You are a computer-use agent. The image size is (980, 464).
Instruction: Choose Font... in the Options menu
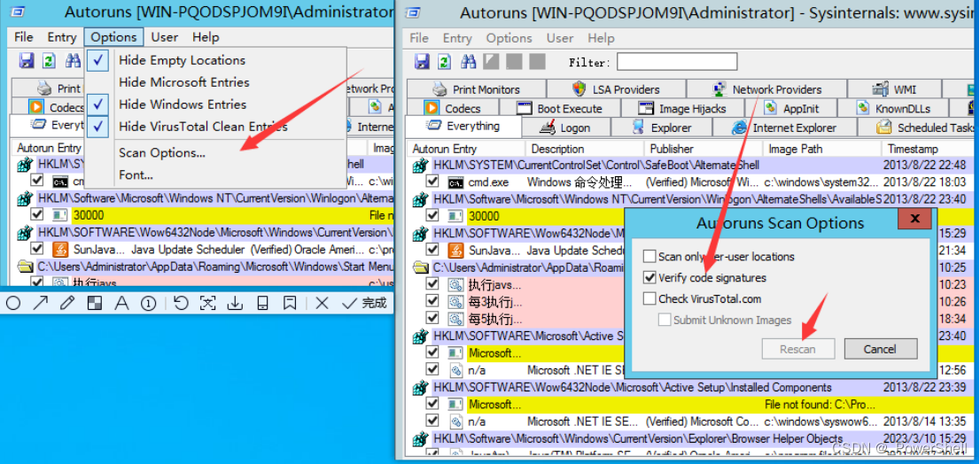pyautogui.click(x=215, y=174)
